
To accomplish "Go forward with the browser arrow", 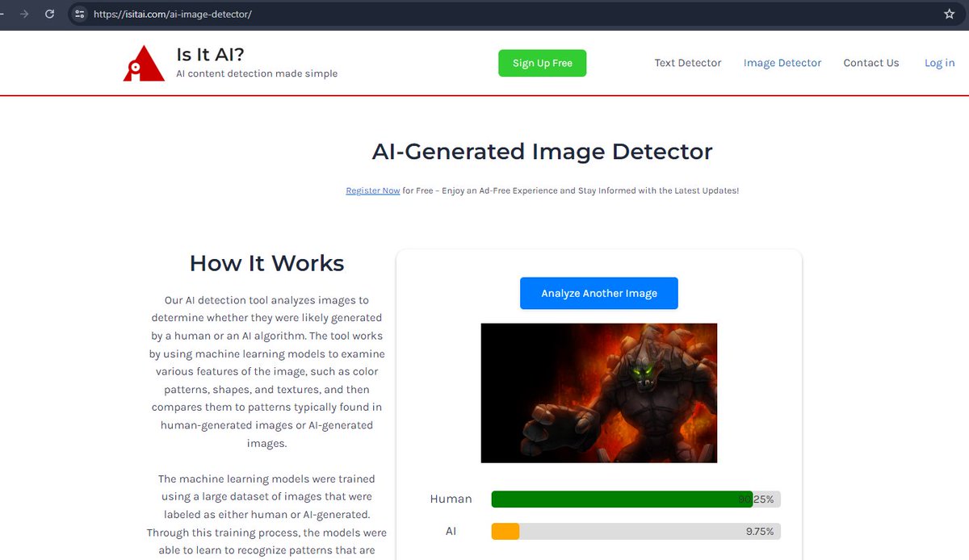I will pyautogui.click(x=24, y=14).
